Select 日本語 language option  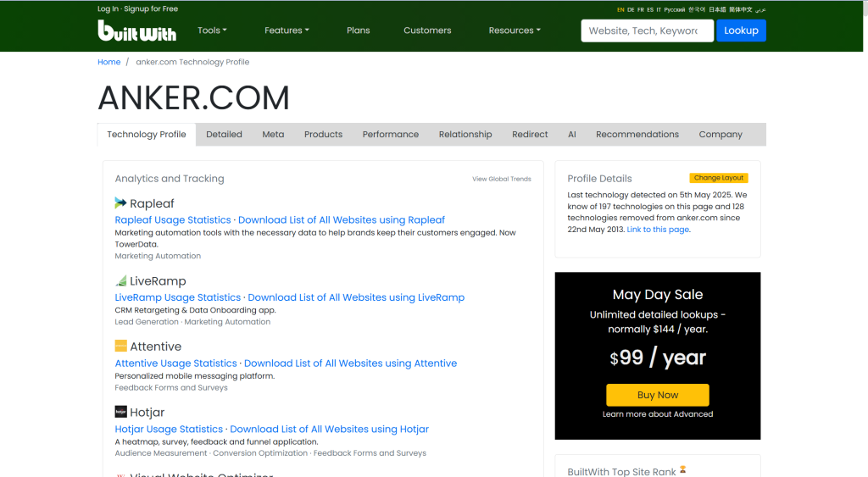pos(717,9)
